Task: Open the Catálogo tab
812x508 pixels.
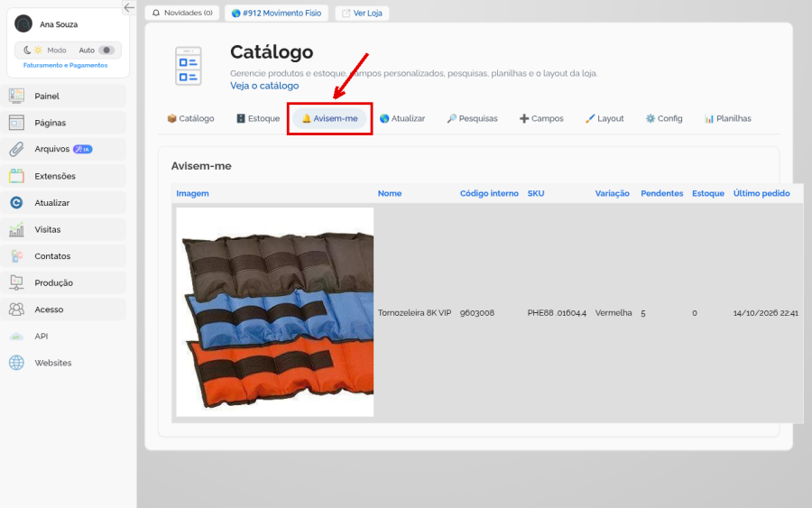Action: tap(190, 118)
